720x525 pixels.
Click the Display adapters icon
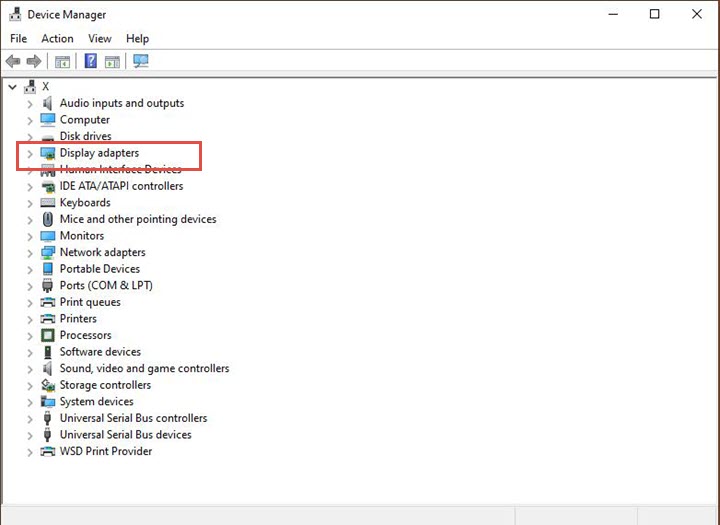point(48,153)
